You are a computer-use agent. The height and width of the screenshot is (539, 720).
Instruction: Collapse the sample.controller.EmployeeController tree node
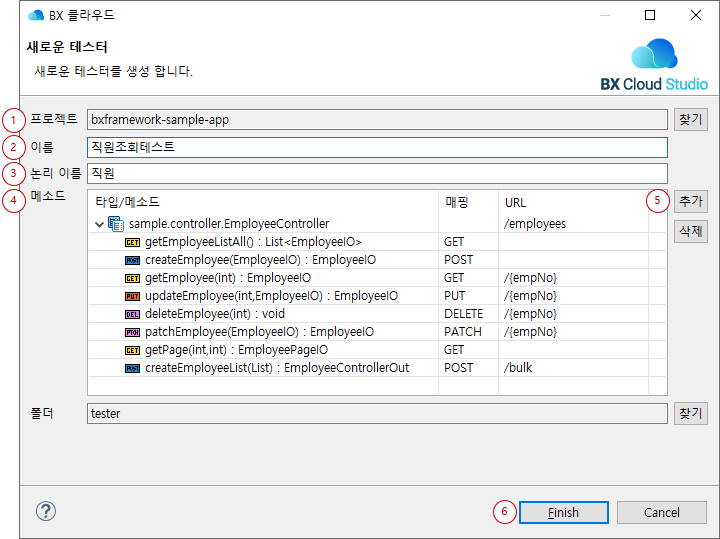[x=99, y=224]
